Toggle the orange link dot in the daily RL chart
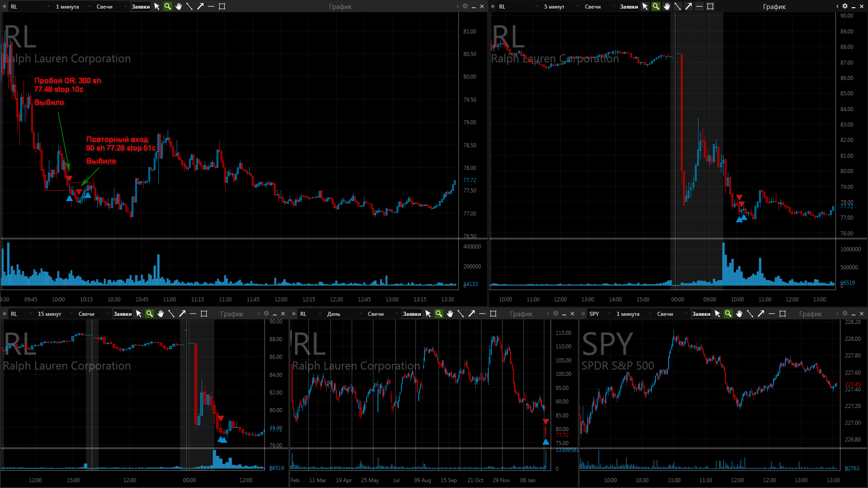Viewport: 868px width, 488px height. pyautogui.click(x=294, y=314)
